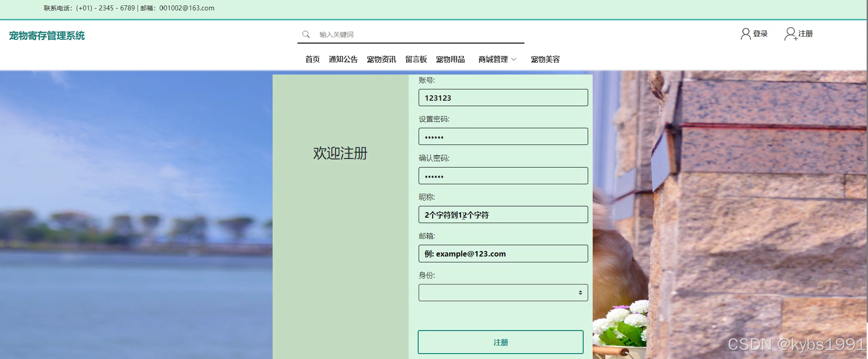
Task: Click the 注册 link in header
Action: point(806,33)
